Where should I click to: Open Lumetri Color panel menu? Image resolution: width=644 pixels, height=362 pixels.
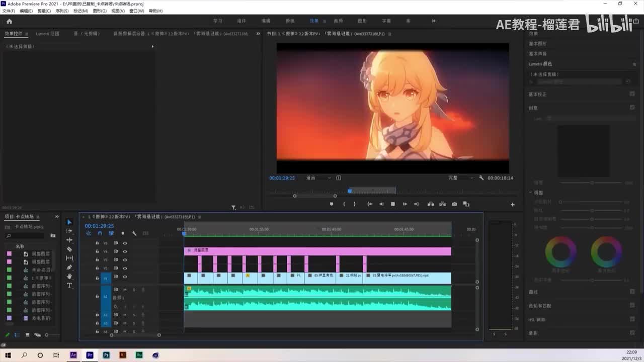click(x=634, y=64)
